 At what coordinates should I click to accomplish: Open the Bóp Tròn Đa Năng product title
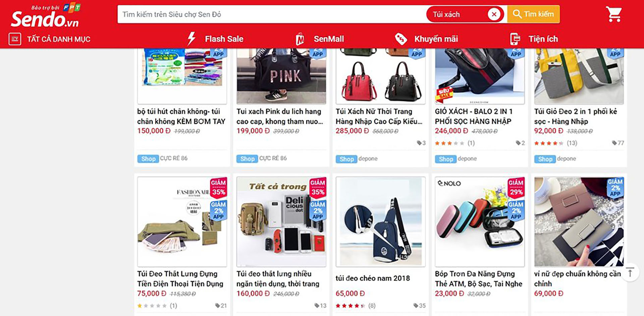pyautogui.click(x=479, y=279)
